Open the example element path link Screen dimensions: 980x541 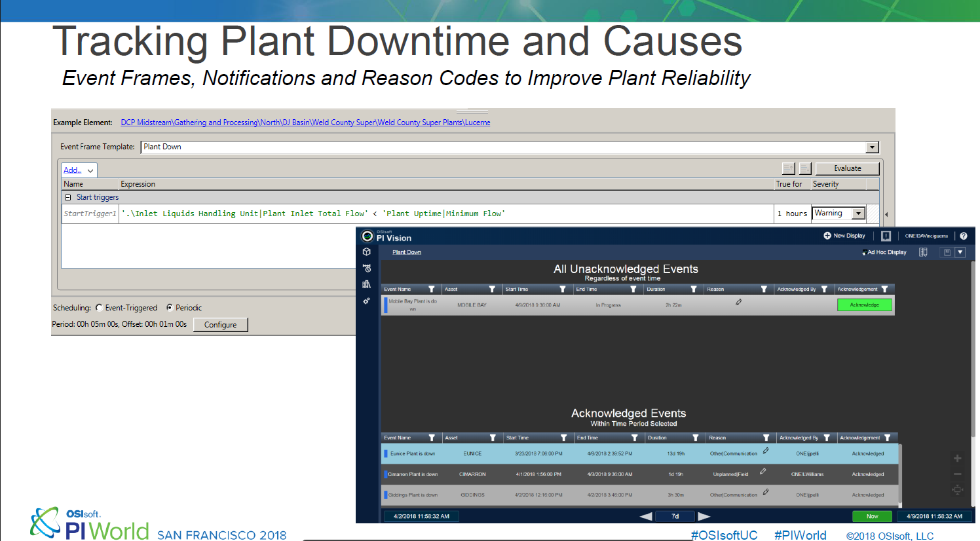click(305, 122)
